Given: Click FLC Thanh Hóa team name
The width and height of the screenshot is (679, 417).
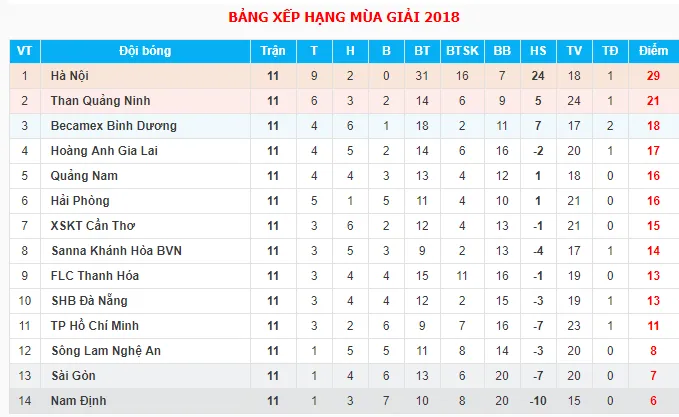Looking at the screenshot, I should pyautogui.click(x=95, y=276).
